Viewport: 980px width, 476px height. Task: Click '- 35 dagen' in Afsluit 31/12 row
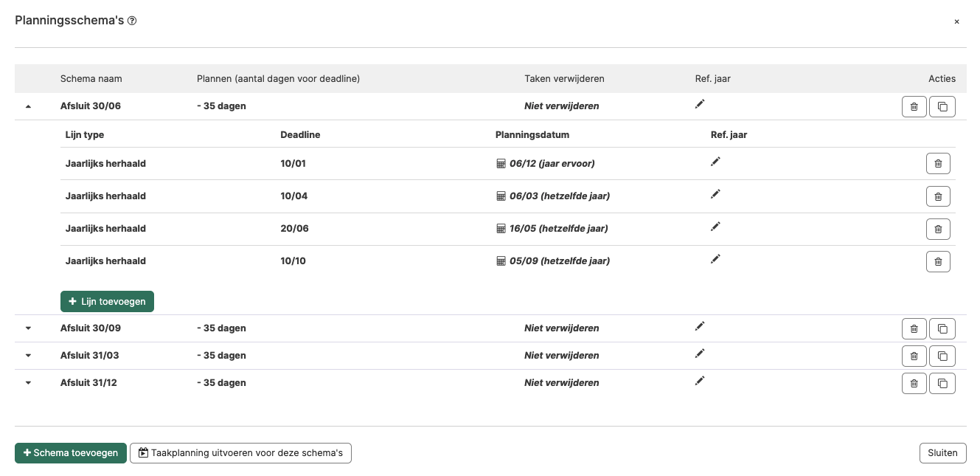[x=221, y=383]
